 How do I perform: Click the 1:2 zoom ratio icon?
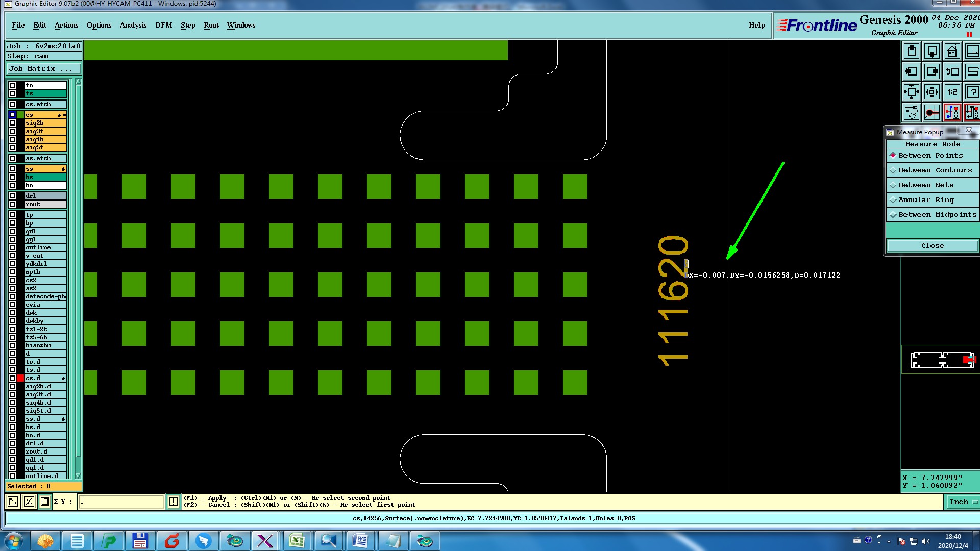[x=952, y=92]
